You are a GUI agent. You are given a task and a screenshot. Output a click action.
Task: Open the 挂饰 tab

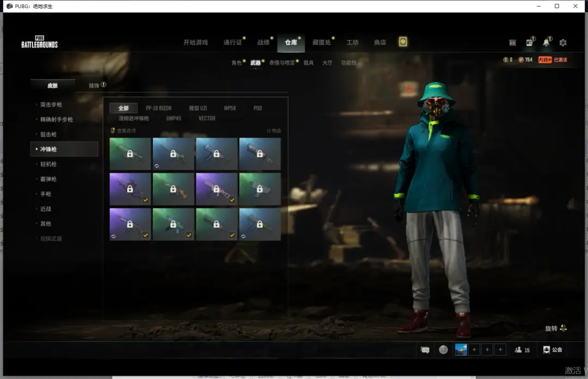94,85
